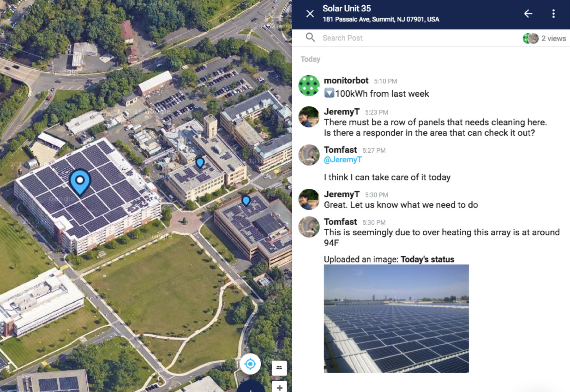The image size is (570, 392).
Task: Open Tomfast's avatar on 5:27 PM post
Action: (x=309, y=155)
